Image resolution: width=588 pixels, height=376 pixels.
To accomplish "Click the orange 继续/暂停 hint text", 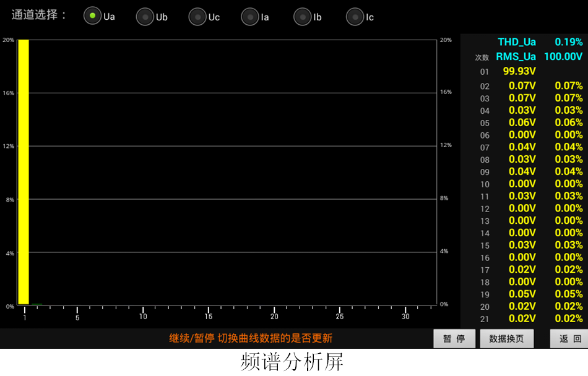I will coord(251,338).
